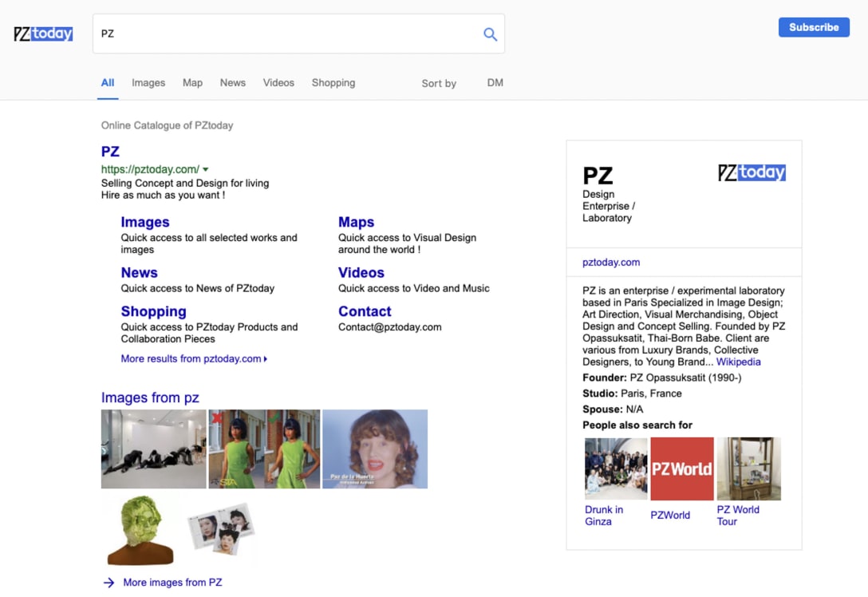Click the PZtoday logo at top left

pyautogui.click(x=43, y=34)
